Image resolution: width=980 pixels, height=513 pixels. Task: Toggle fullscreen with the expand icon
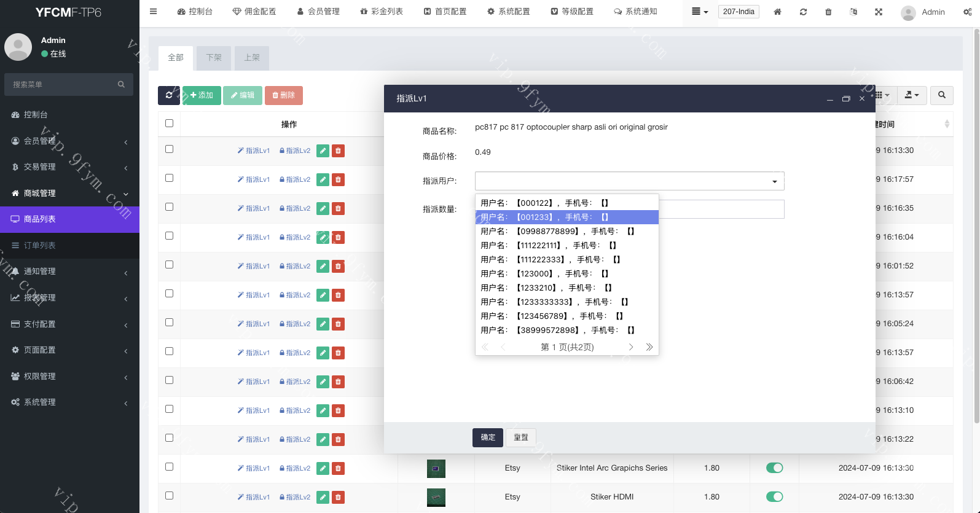coord(879,12)
